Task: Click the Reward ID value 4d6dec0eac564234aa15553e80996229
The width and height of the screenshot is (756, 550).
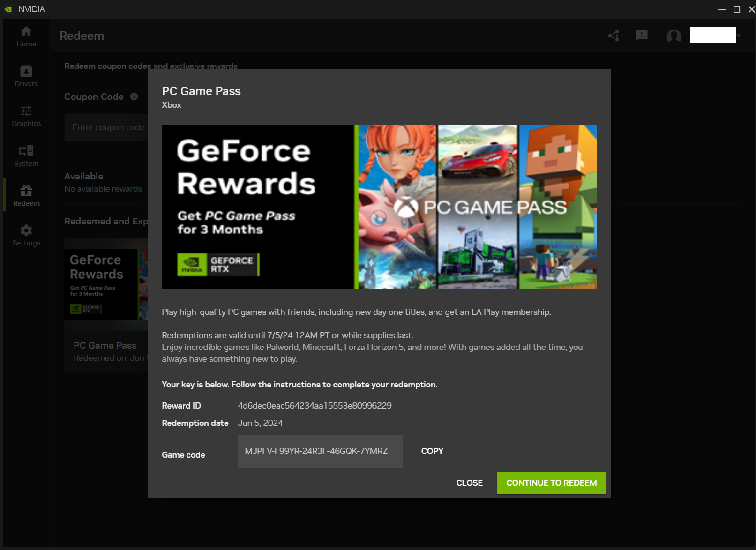Action: click(314, 406)
